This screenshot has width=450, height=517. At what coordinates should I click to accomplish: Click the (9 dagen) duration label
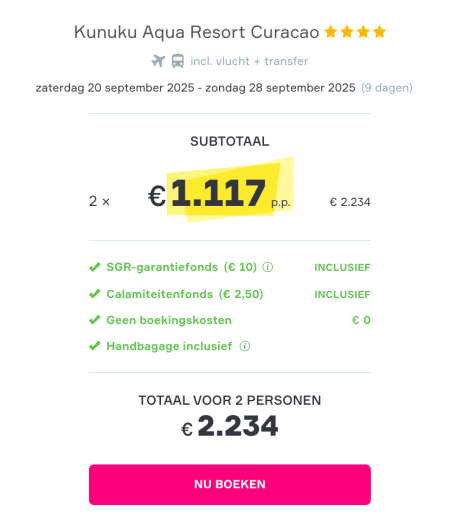click(387, 88)
